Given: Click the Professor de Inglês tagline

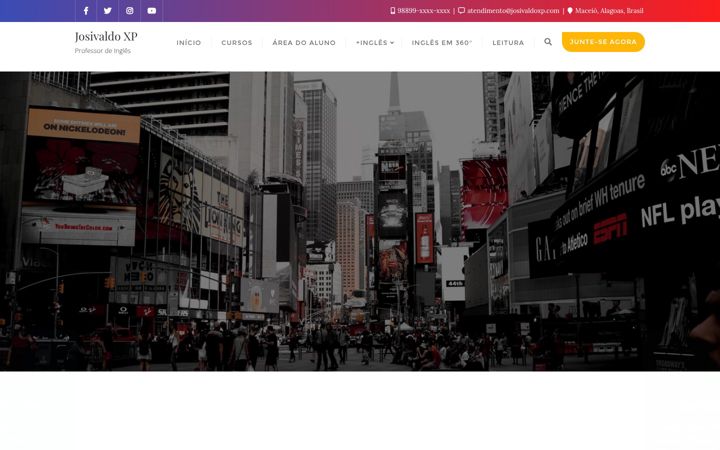Looking at the screenshot, I should [x=103, y=51].
